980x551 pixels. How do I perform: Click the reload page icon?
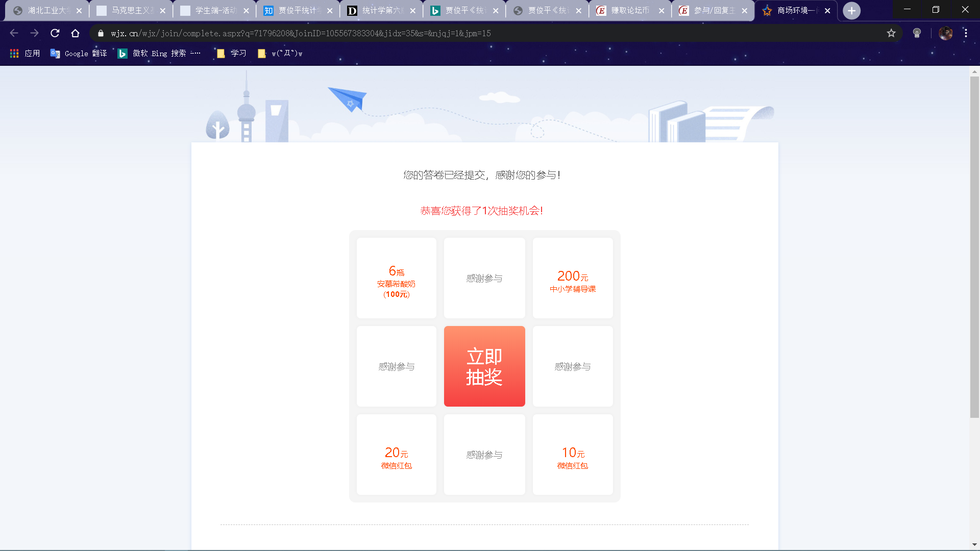tap(55, 33)
